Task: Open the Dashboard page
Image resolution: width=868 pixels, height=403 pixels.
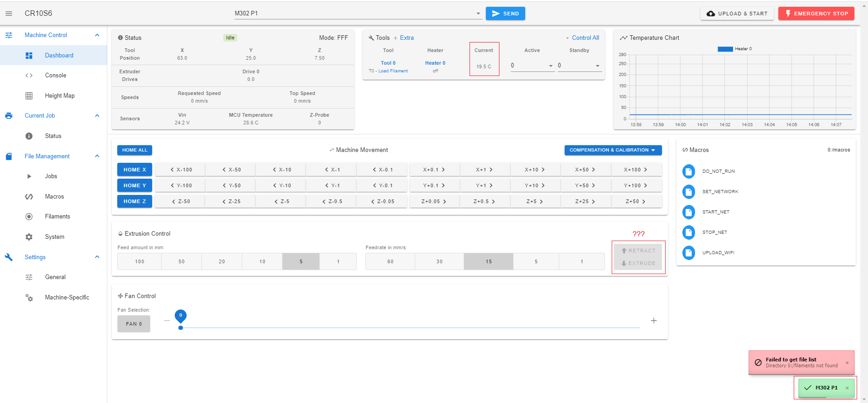Action: click(x=53, y=55)
